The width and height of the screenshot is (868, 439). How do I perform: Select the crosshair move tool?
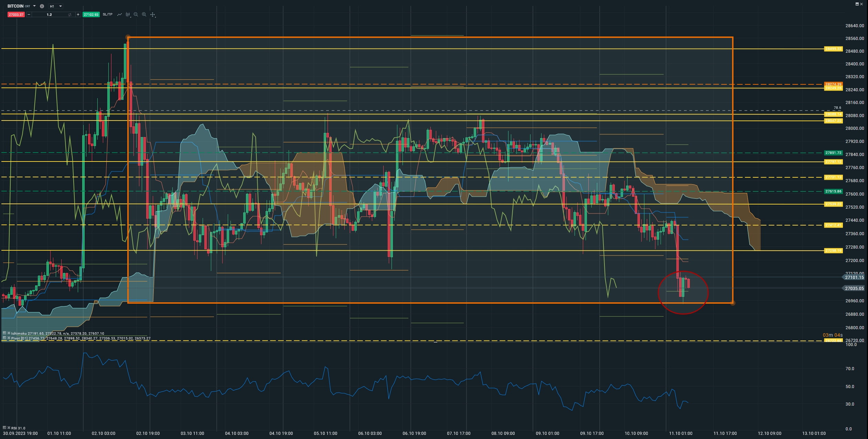point(153,14)
